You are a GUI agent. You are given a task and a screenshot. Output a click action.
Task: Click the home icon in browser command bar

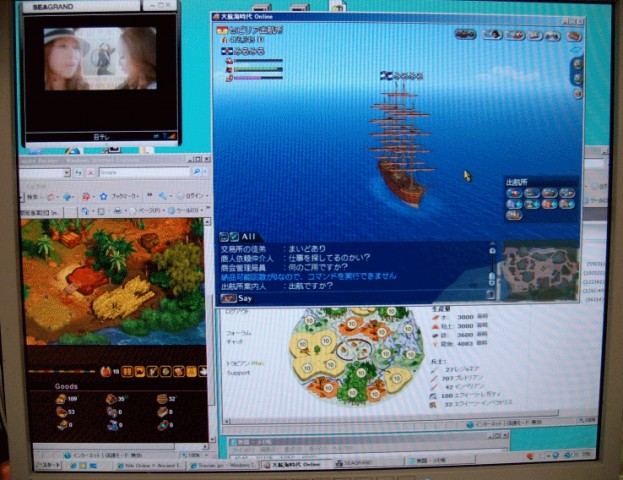click(85, 211)
